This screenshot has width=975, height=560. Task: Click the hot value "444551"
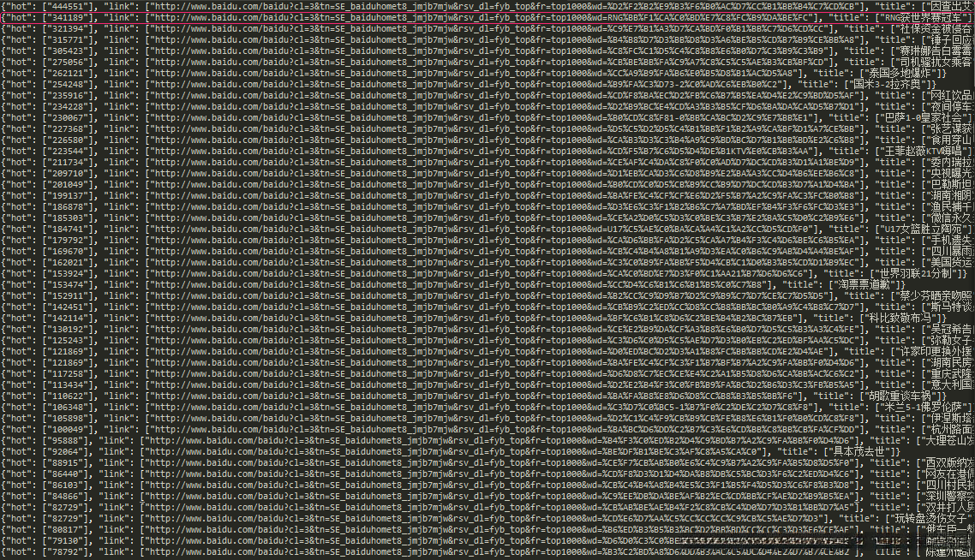[x=69, y=6]
